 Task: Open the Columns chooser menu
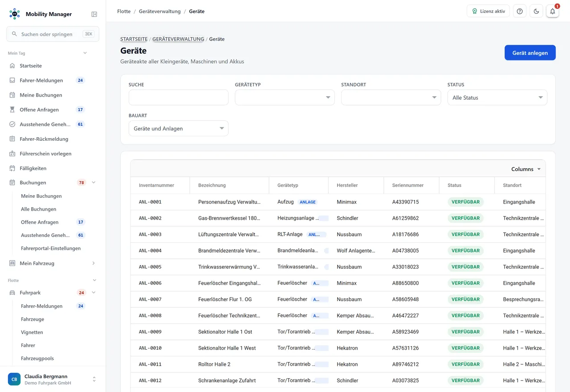[x=526, y=169]
